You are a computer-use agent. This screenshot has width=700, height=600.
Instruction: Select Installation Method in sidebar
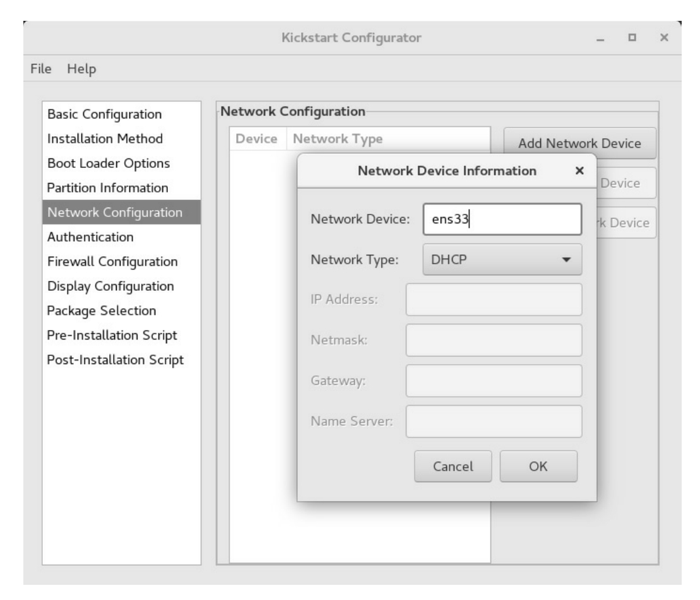105,138
